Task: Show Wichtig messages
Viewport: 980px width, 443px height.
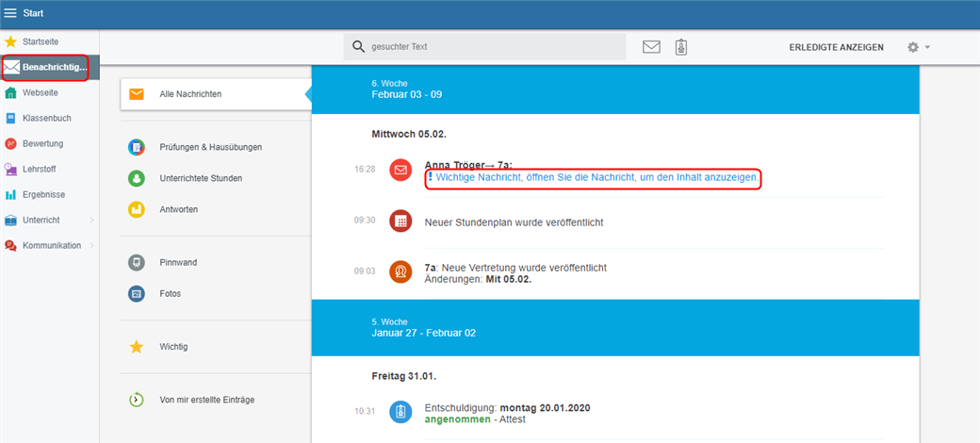Action: 216,347
